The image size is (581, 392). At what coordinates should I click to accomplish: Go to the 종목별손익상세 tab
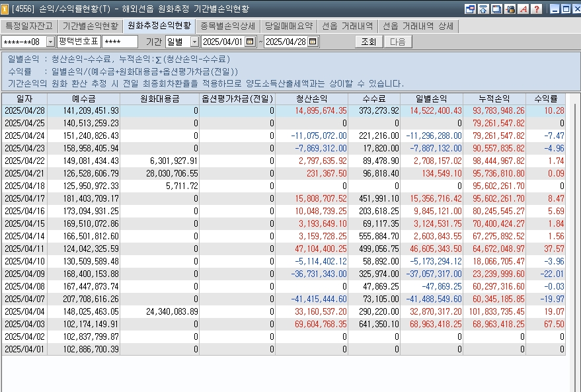pos(228,26)
